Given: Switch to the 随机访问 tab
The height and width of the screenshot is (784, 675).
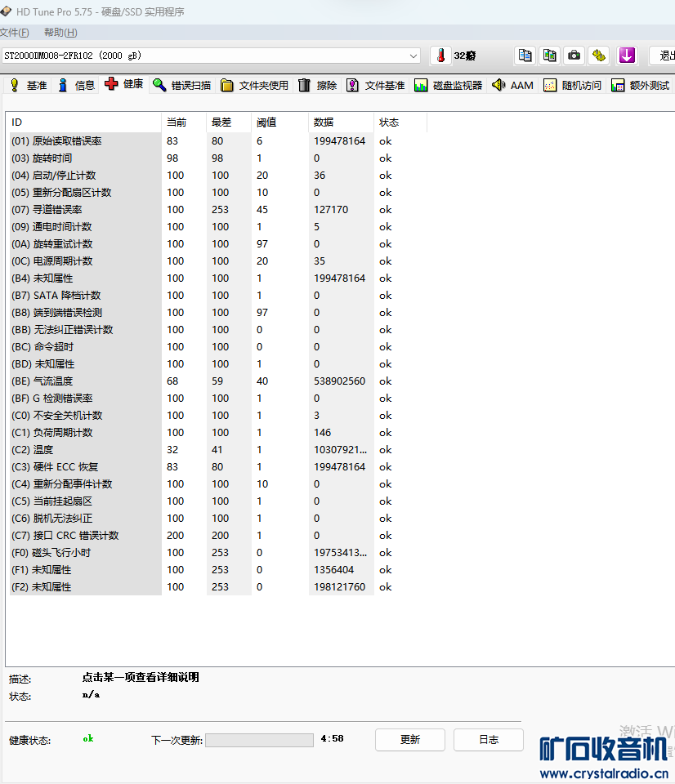Looking at the screenshot, I should click(x=572, y=86).
